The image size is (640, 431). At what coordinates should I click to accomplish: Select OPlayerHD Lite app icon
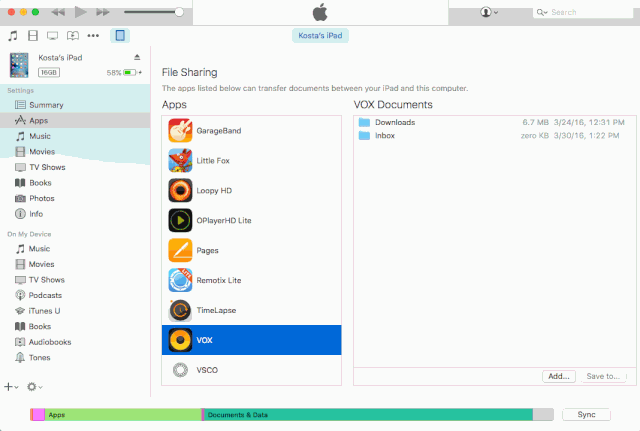tap(180, 220)
